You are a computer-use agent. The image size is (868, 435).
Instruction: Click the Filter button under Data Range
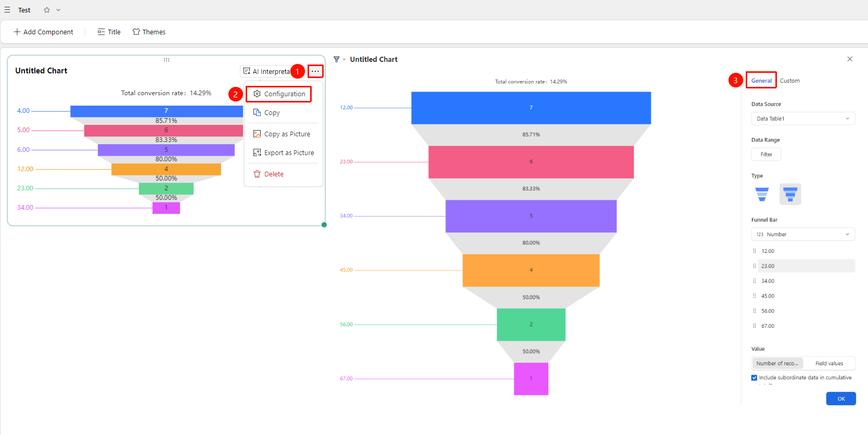tap(766, 155)
